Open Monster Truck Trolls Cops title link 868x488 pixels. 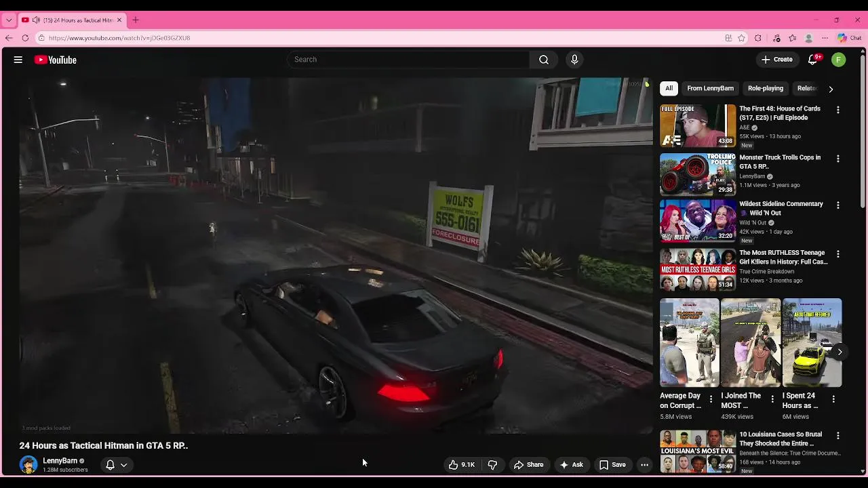click(x=780, y=162)
